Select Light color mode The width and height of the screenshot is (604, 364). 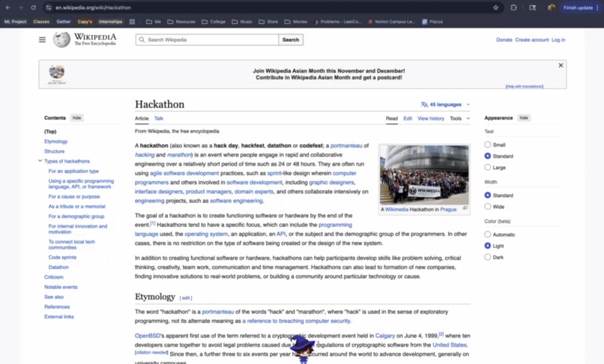tap(487, 246)
